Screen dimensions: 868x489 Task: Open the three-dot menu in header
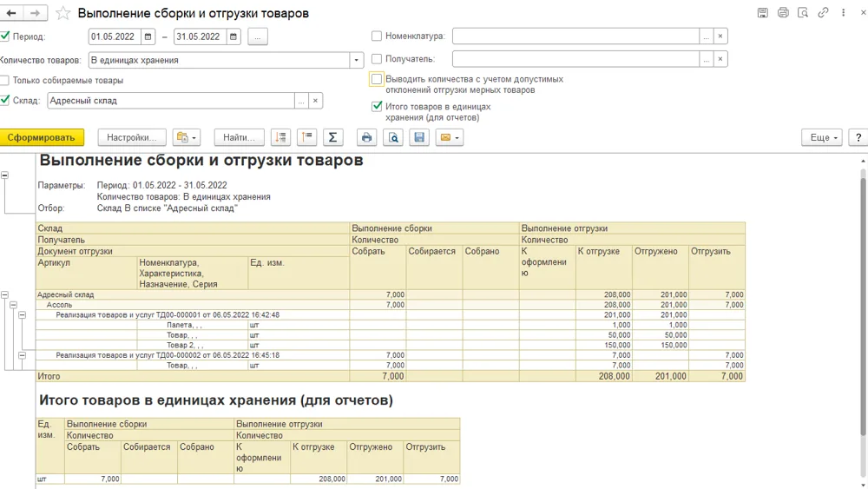pyautogui.click(x=843, y=12)
